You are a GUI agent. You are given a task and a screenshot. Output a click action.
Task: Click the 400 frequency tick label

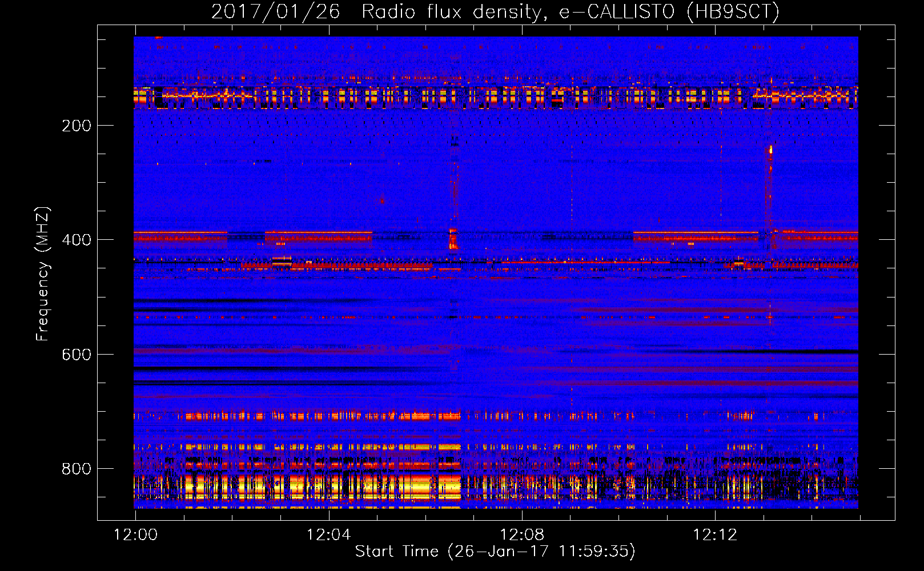[77, 240]
